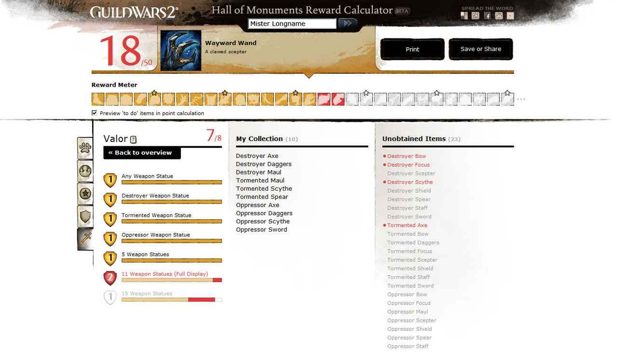Click 11 Weapon Statues progress bar
This screenshot has height=364, width=617.
point(172,280)
